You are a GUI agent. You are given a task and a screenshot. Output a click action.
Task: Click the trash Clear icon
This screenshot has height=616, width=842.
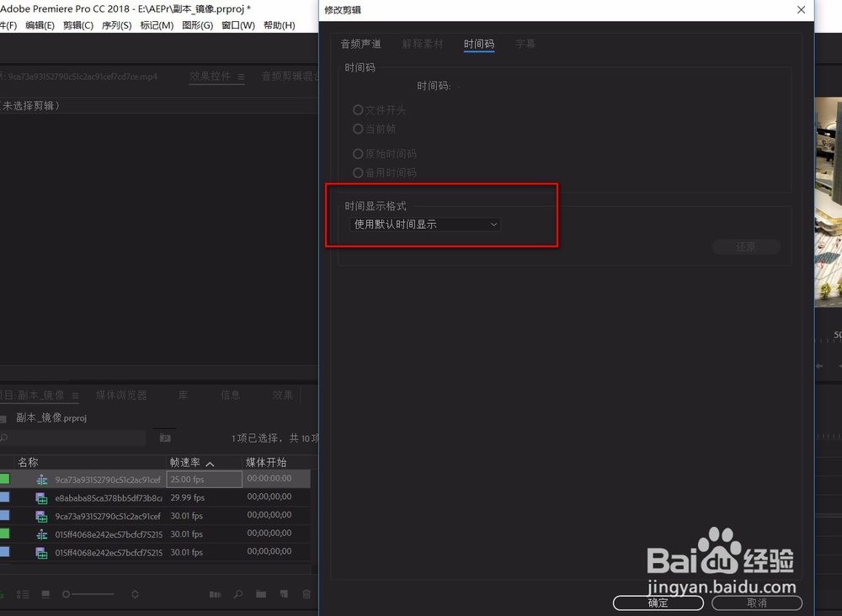tap(306, 594)
